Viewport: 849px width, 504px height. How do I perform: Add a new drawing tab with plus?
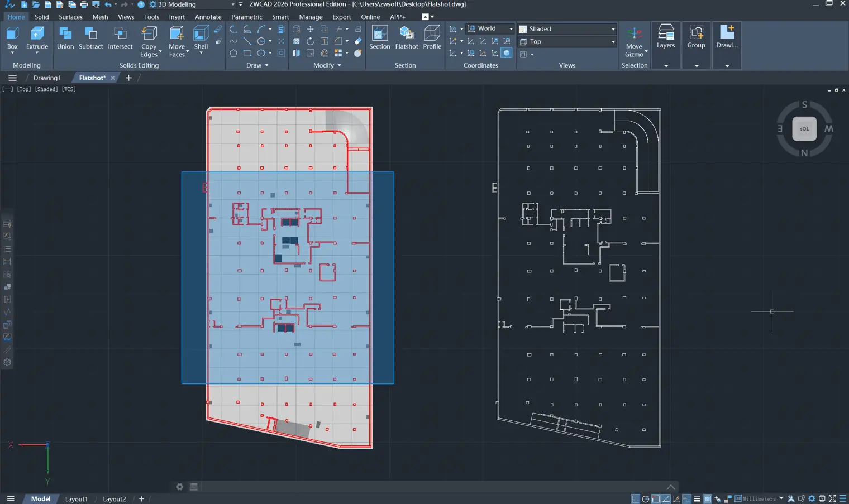pyautogui.click(x=128, y=78)
